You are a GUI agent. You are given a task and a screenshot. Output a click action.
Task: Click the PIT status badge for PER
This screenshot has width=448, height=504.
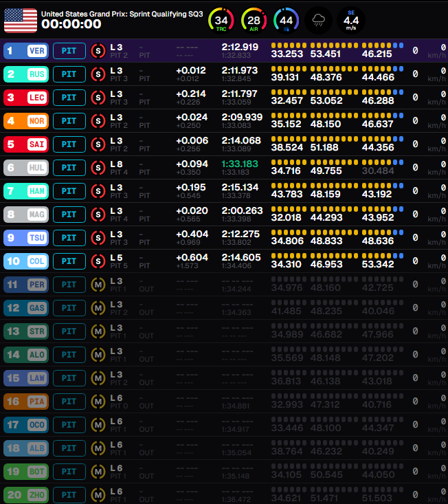coord(69,285)
